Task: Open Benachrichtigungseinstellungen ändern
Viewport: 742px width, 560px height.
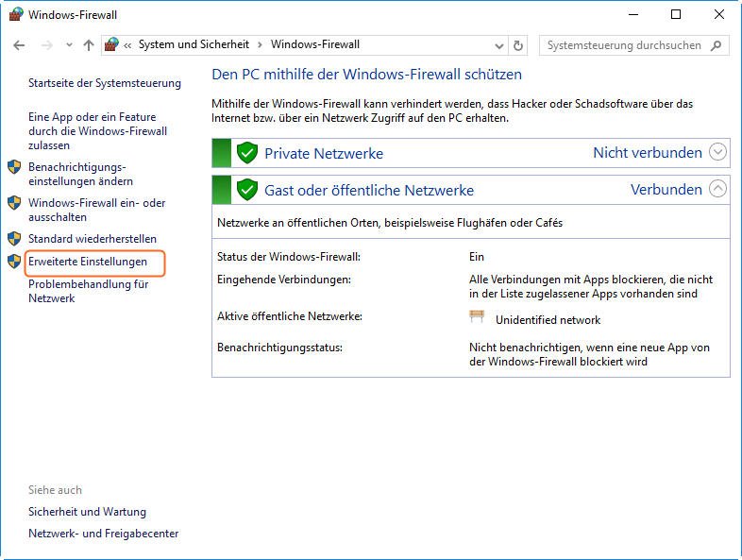Action: tap(80, 174)
